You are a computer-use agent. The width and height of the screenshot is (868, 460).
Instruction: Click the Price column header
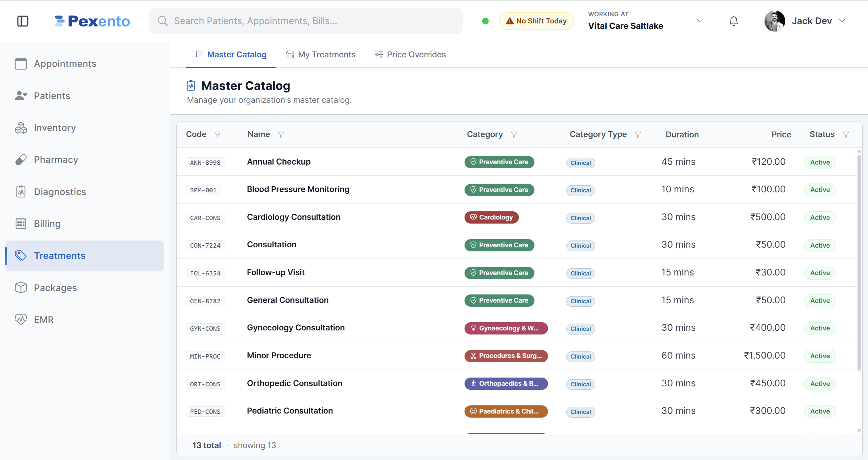click(x=781, y=135)
